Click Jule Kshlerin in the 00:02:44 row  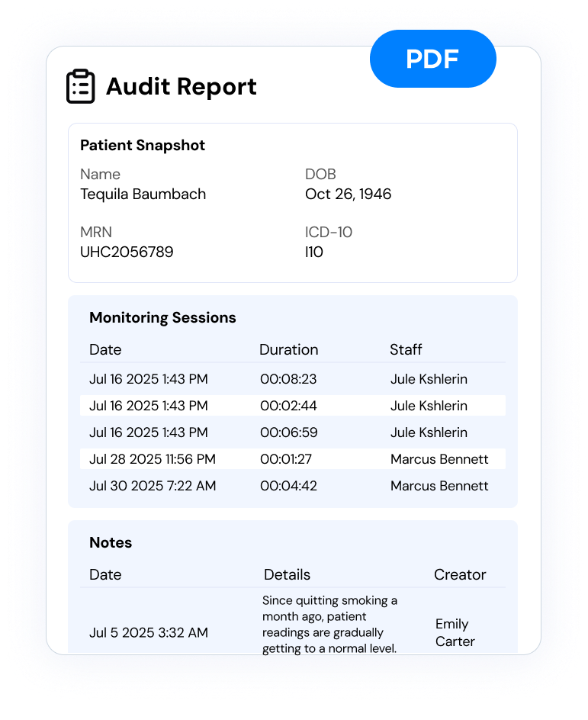tap(429, 406)
